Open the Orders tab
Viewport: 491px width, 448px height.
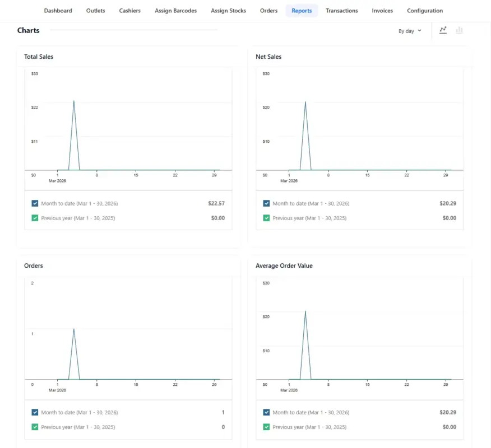(x=268, y=11)
